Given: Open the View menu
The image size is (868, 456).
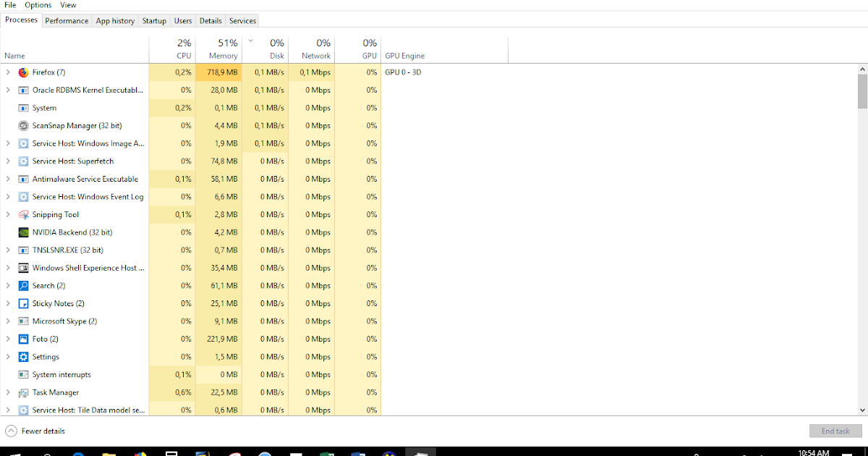Looking at the screenshot, I should [68, 5].
